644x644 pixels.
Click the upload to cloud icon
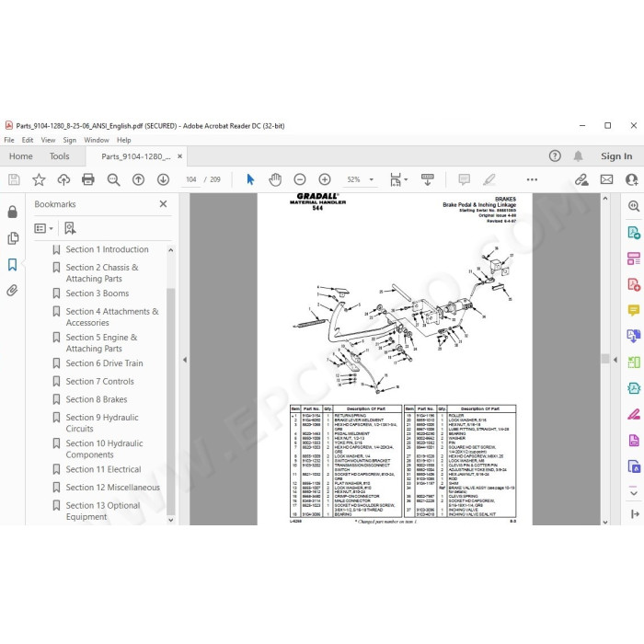click(63, 179)
